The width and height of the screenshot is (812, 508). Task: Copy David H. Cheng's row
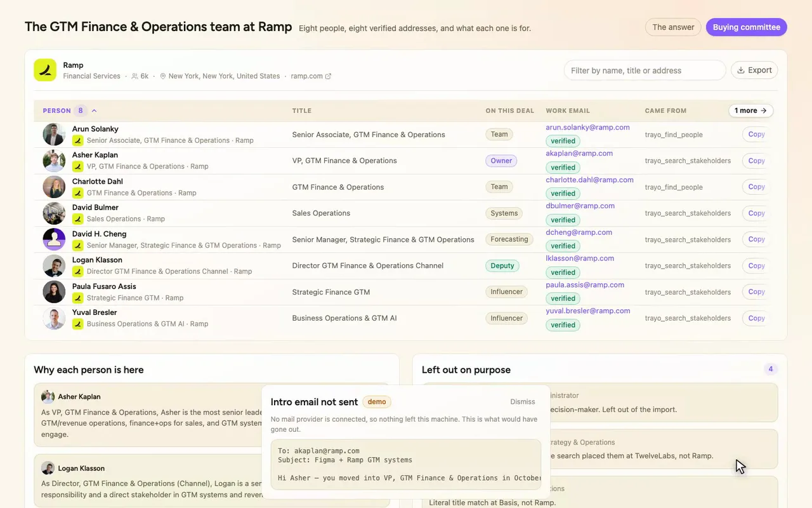pos(756,239)
